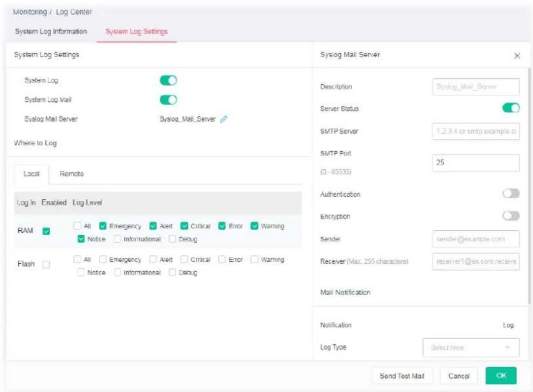
Task: Edit Syslog_Mail_Server with the pencil icon
Action: 224,119
